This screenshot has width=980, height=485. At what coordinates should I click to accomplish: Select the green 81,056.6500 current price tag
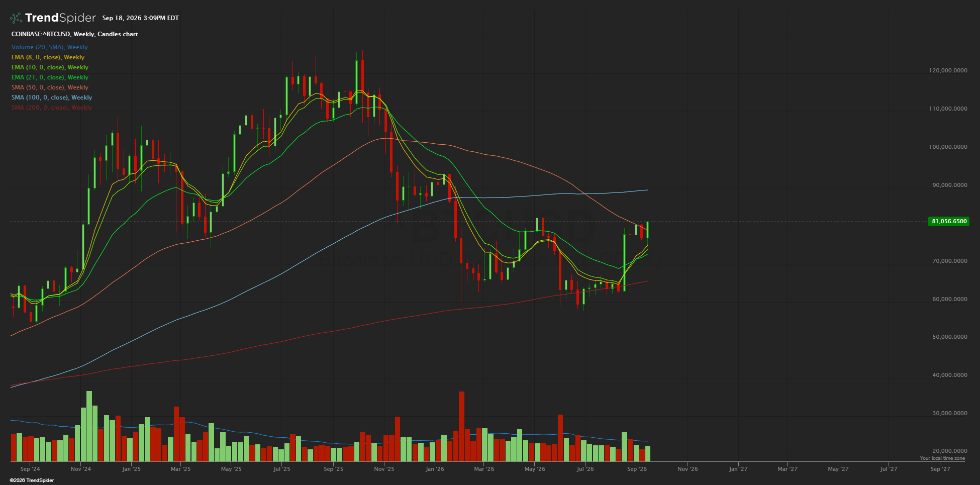[949, 221]
